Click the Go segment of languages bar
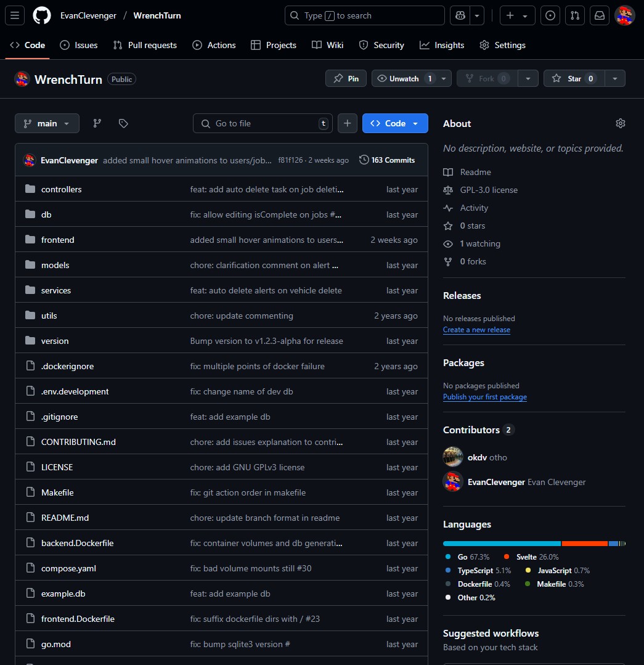Viewport: 644px width, 665px height. (x=502, y=544)
